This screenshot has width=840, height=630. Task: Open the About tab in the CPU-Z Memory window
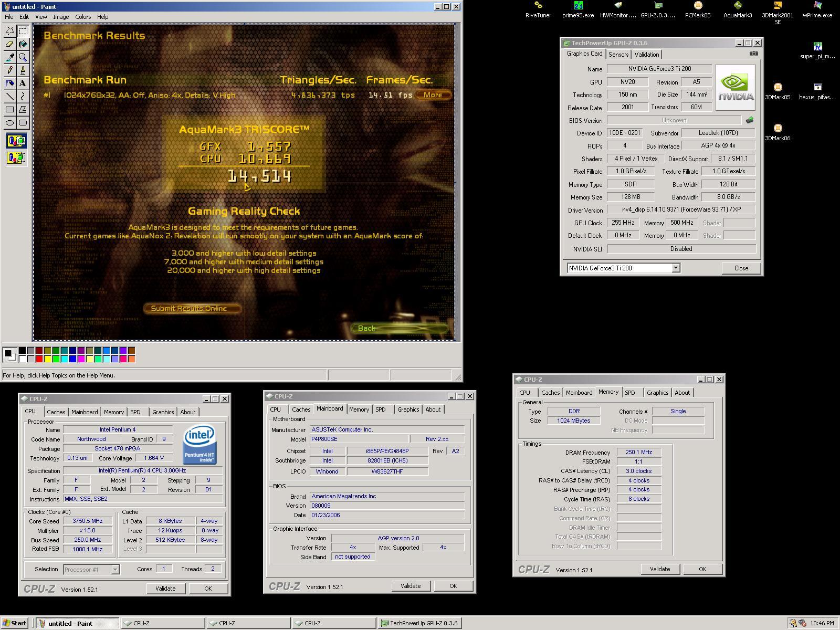click(x=682, y=393)
